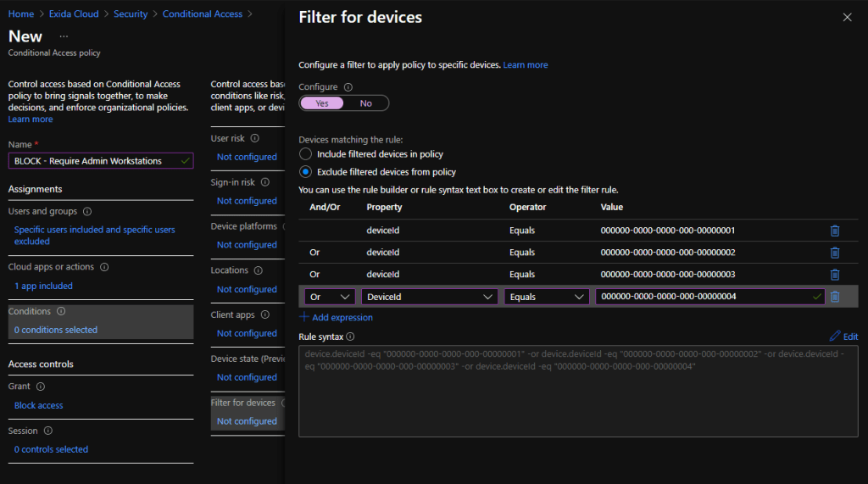Set Configure toggle to No
The image size is (868, 484).
365,103
